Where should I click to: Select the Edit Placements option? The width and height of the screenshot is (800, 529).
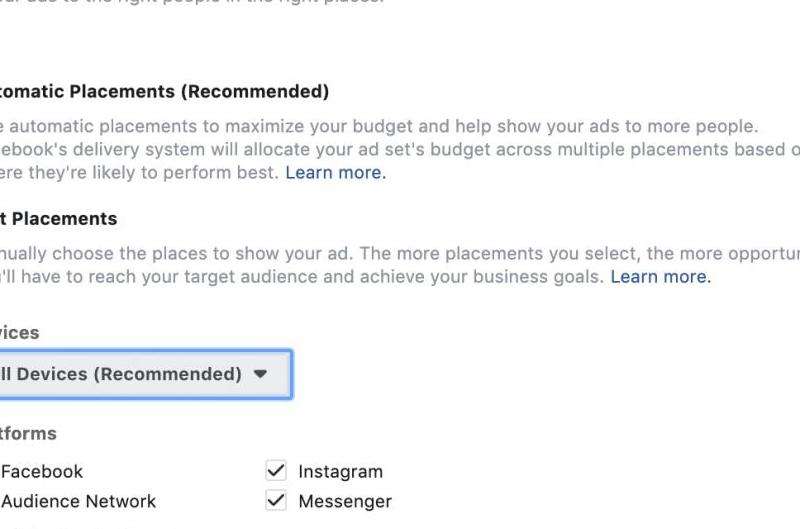tap(60, 219)
